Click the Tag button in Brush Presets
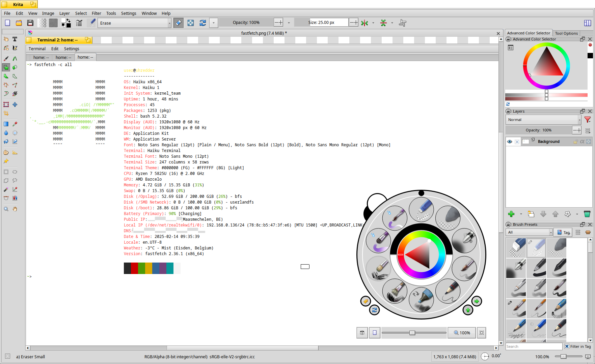The image size is (595, 364). tap(563, 232)
